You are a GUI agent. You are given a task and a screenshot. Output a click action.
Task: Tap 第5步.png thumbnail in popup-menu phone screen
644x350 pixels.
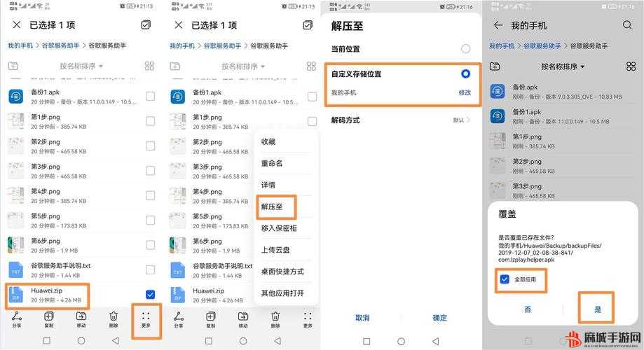pyautogui.click(x=177, y=220)
